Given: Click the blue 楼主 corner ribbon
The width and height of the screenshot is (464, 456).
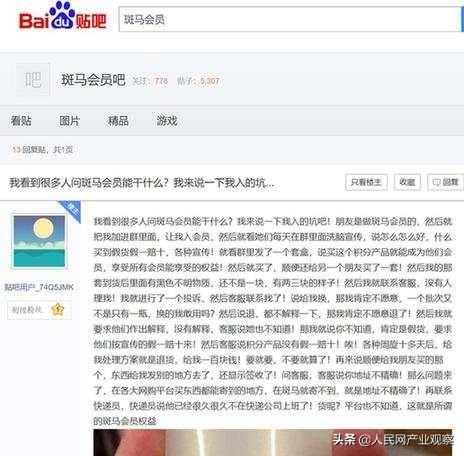Looking at the screenshot, I should click(71, 210).
